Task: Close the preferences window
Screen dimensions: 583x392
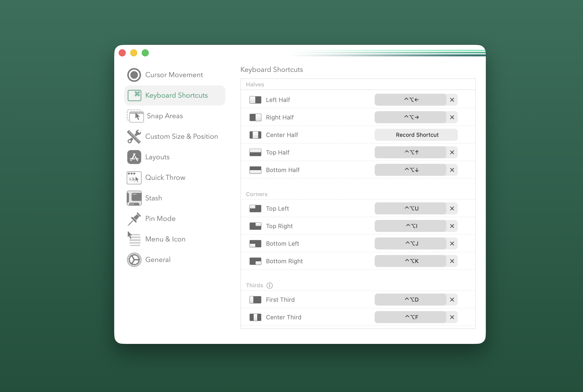Action: [x=122, y=53]
